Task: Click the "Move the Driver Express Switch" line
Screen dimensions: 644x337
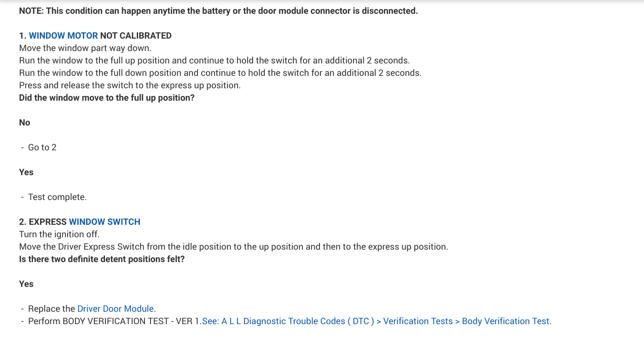Action: [x=233, y=246]
